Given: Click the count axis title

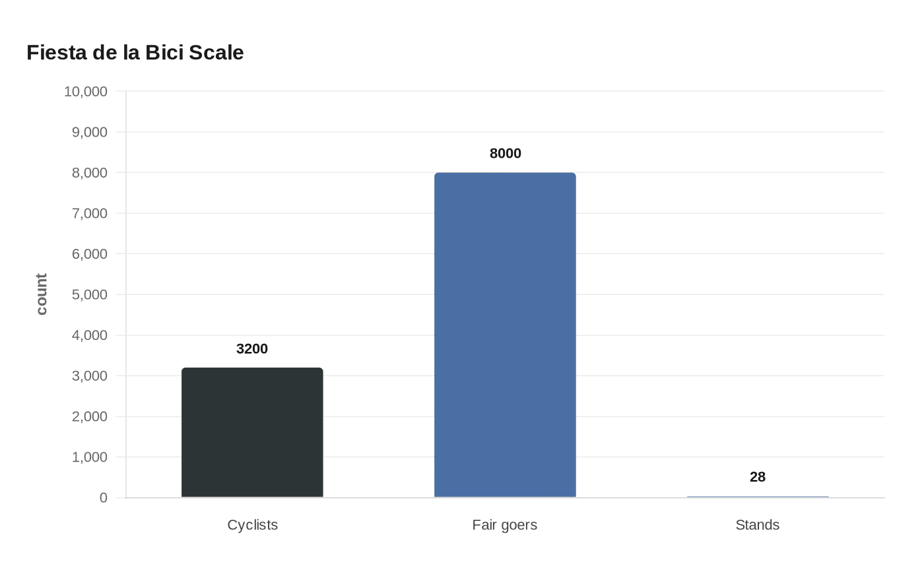Looking at the screenshot, I should (42, 294).
